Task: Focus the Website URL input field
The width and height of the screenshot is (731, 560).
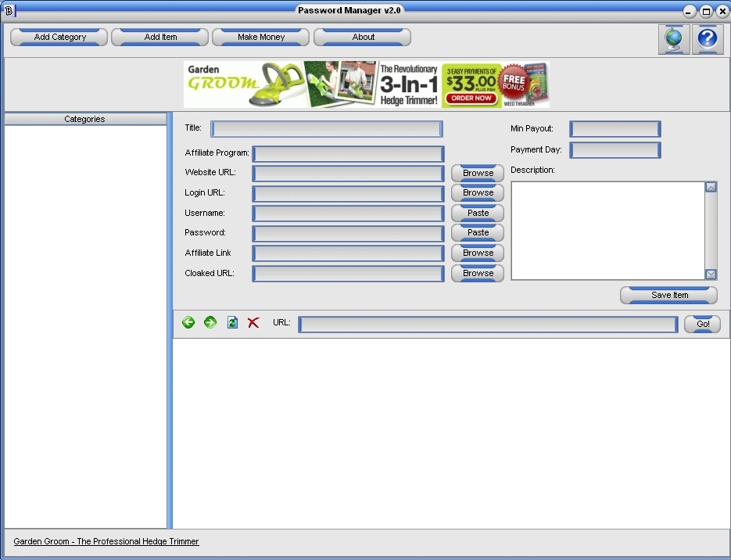Action: 348,174
